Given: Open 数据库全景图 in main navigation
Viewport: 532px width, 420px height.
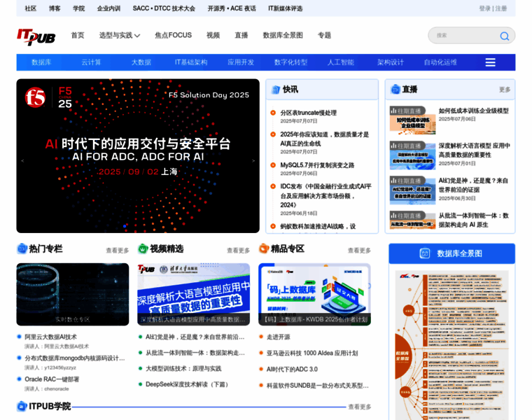Looking at the screenshot, I should 283,35.
